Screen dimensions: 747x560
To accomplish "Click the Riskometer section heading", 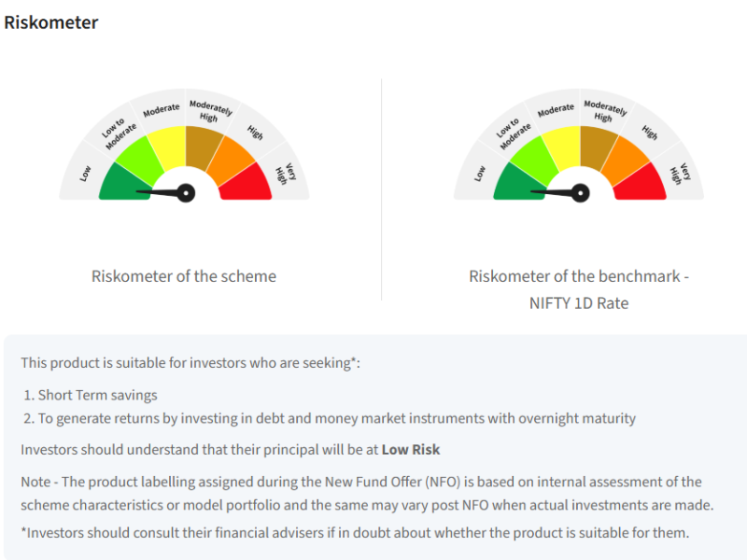I will [x=51, y=22].
